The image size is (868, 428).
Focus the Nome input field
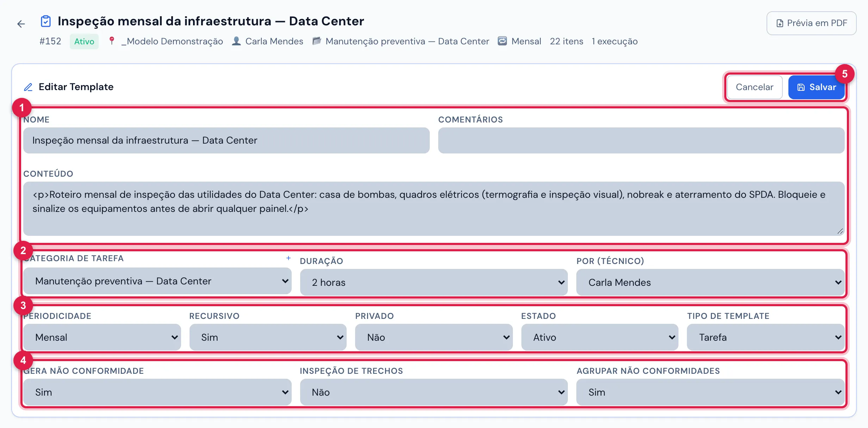(x=227, y=140)
